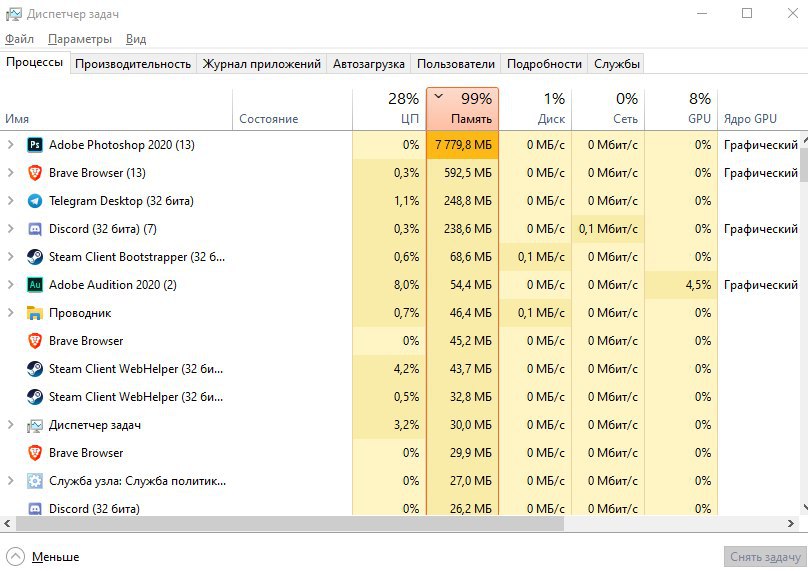The width and height of the screenshot is (808, 571).
Task: Click icon of Discord process with 26,2 МБ
Action: [x=35, y=509]
